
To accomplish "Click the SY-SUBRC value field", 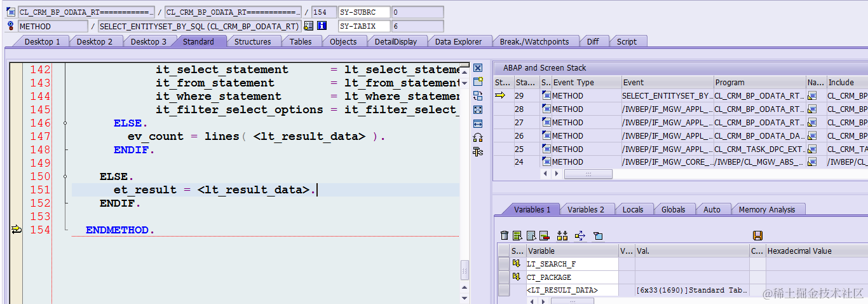I will pos(417,12).
